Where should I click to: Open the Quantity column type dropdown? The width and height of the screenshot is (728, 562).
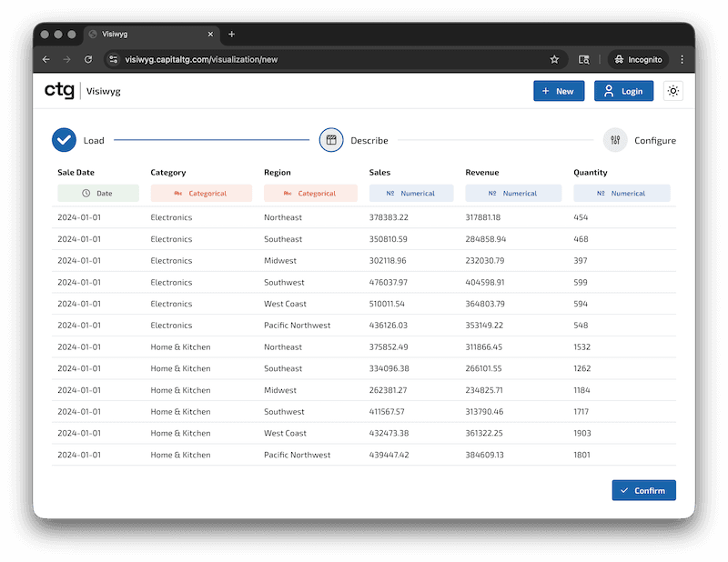coord(622,193)
